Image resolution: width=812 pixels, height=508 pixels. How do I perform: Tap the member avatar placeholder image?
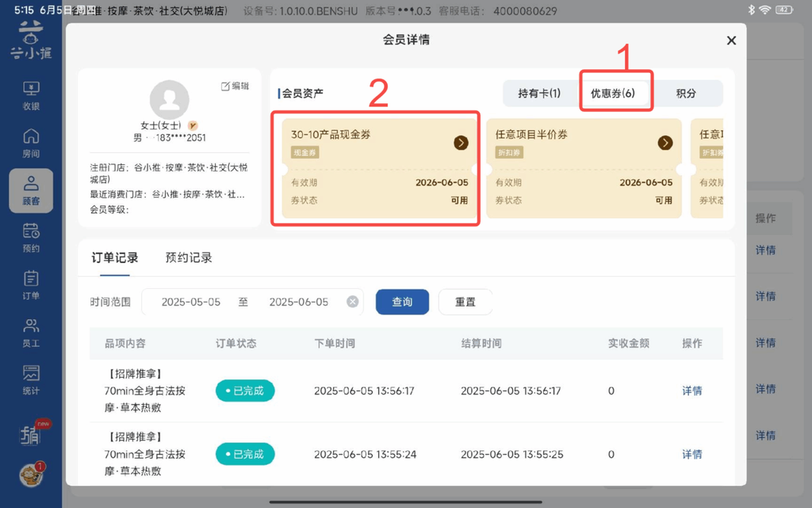[170, 99]
